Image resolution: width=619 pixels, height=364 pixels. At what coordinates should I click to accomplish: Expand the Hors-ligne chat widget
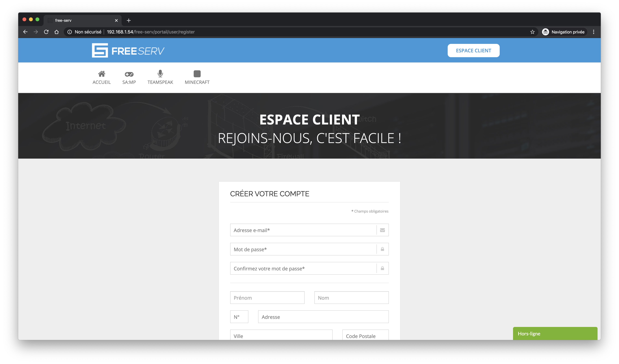[555, 334]
